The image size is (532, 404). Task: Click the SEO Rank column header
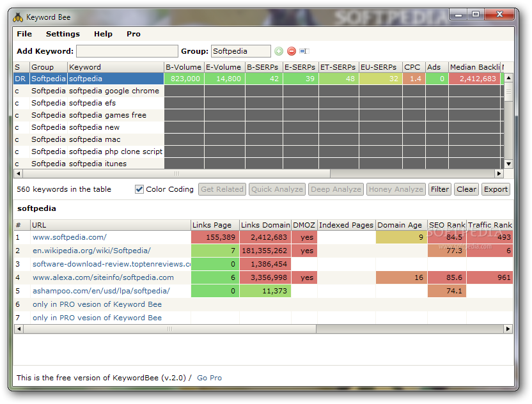click(x=447, y=225)
